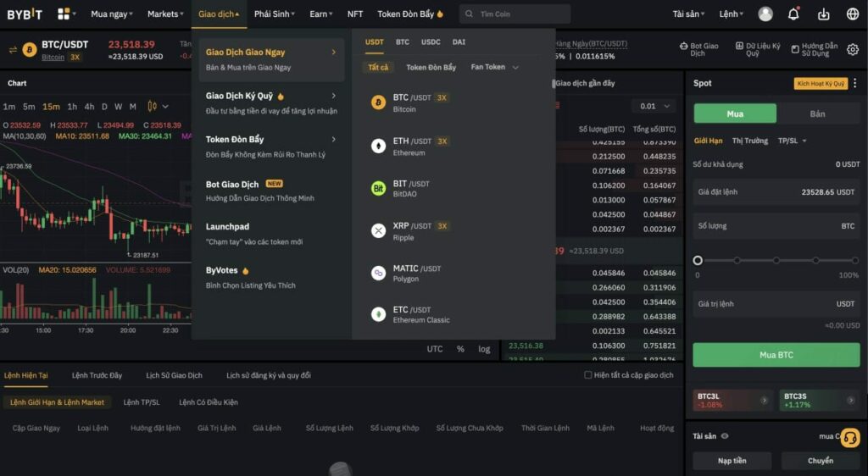Viewport: 868px width, 476px height.
Task: Open Bot Giao Dịch shortcut
Action: pos(699,50)
